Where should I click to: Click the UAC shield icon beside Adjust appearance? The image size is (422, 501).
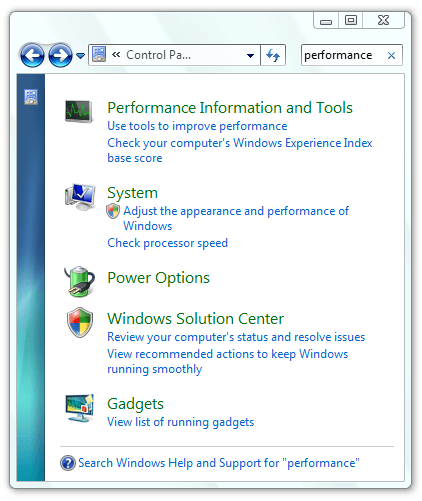tap(113, 211)
